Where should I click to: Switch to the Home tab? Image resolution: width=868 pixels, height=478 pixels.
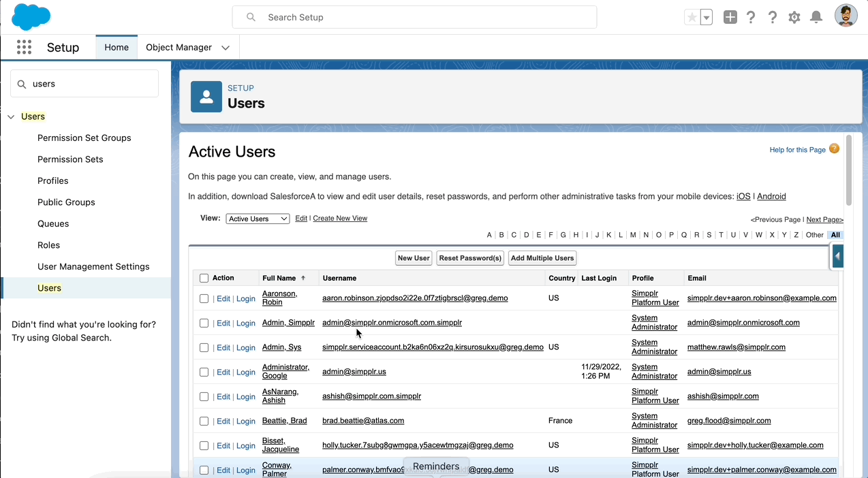click(x=117, y=48)
